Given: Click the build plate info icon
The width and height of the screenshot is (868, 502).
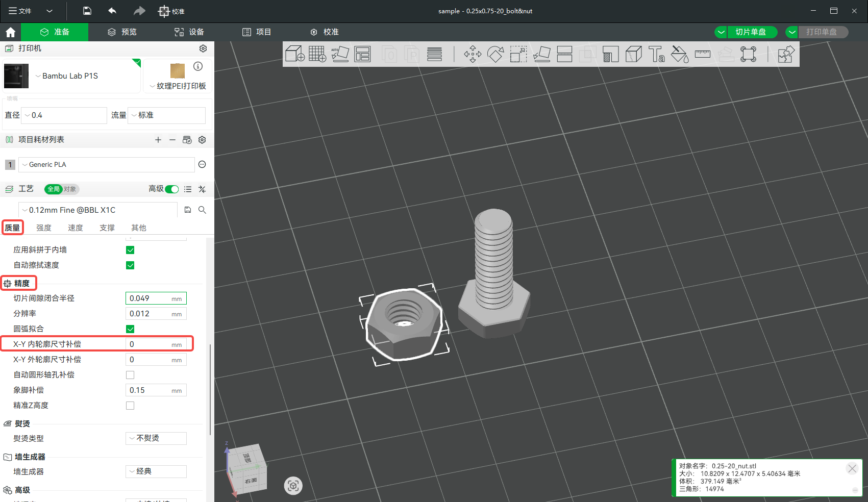Looking at the screenshot, I should [x=198, y=66].
